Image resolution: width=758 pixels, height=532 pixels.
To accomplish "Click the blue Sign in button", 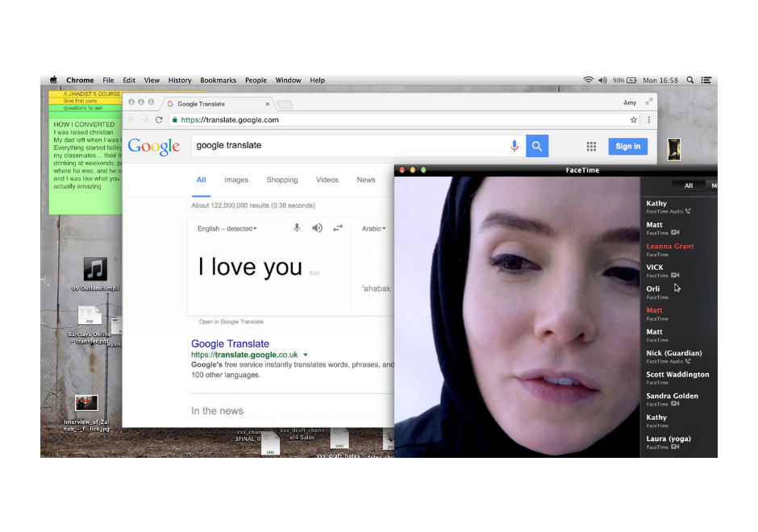I will (x=628, y=146).
